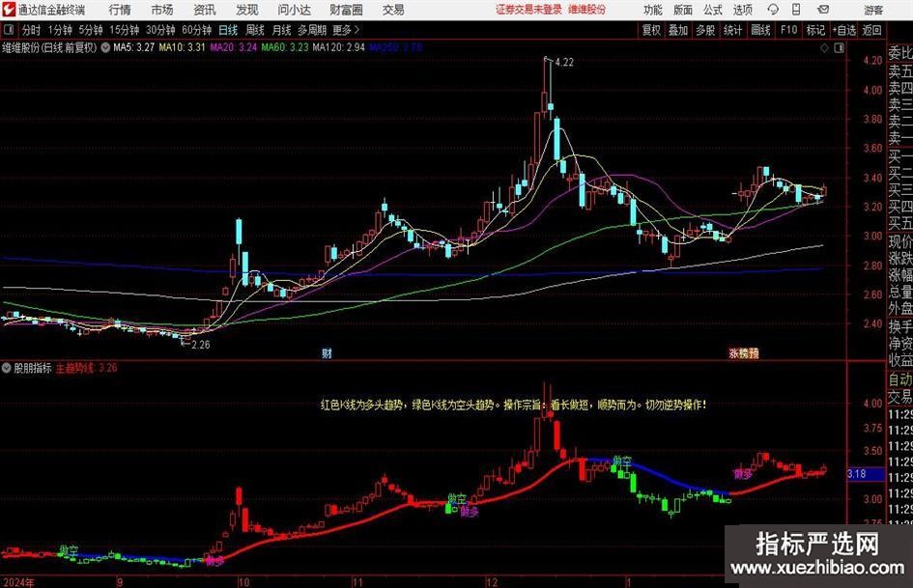Viewport: 913px width, 588px height.
Task: Click the 多股 toolbar button
Action: click(x=705, y=30)
